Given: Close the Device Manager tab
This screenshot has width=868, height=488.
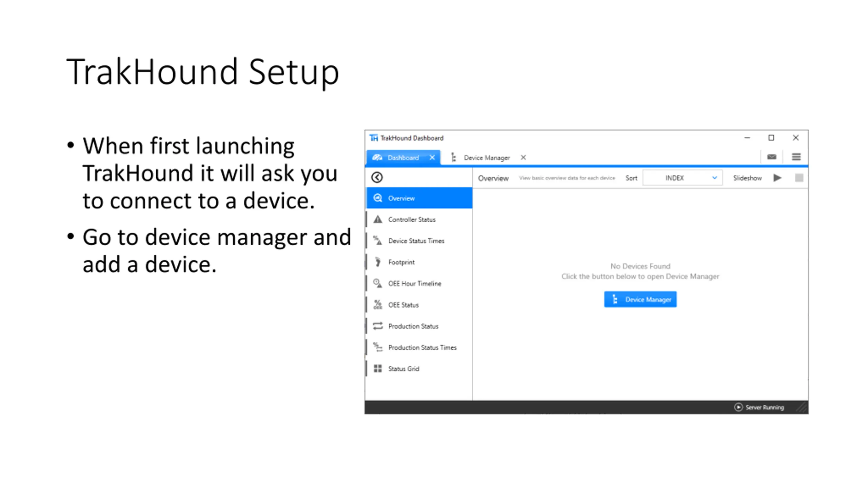Looking at the screenshot, I should [523, 157].
